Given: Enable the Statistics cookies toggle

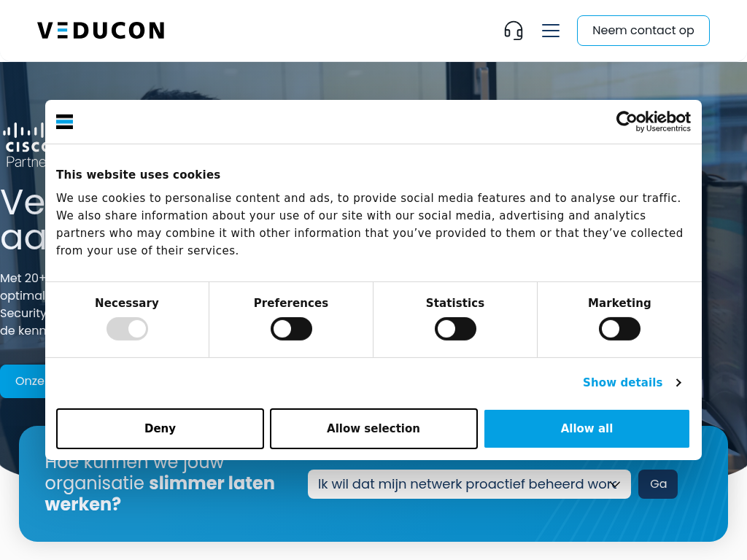Looking at the screenshot, I should pos(455,329).
